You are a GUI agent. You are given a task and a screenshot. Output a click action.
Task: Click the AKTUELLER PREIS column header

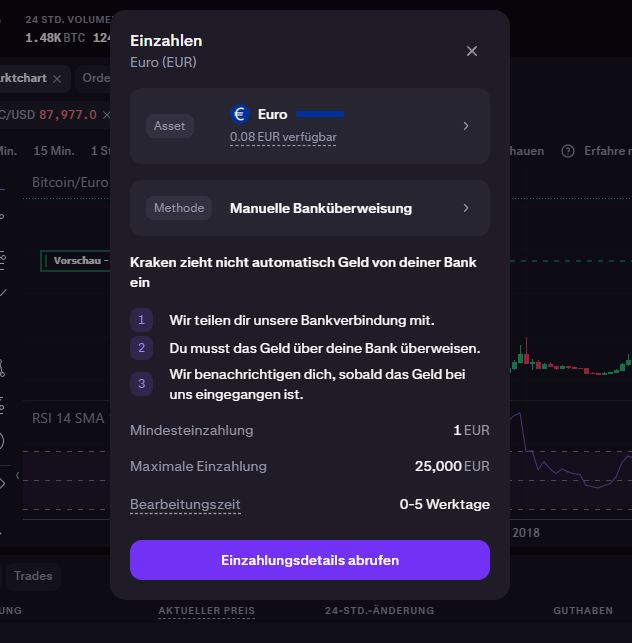pyautogui.click(x=206, y=611)
